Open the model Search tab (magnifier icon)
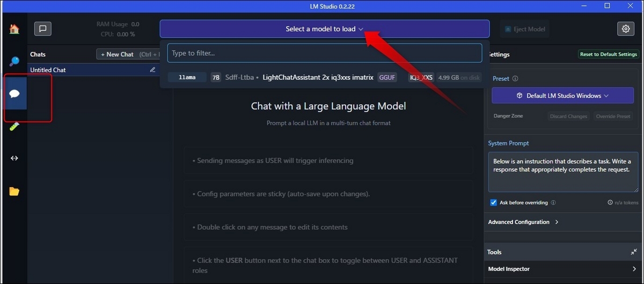This screenshot has height=284, width=644. (x=14, y=61)
